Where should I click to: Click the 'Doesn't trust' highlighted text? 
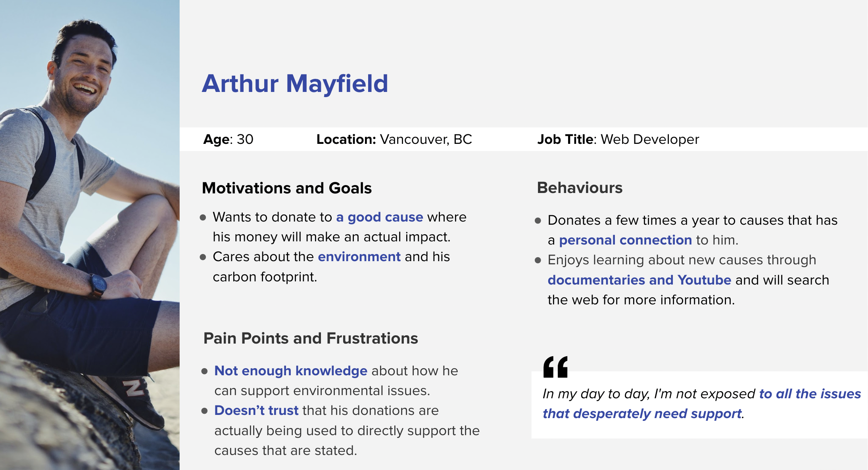256,411
